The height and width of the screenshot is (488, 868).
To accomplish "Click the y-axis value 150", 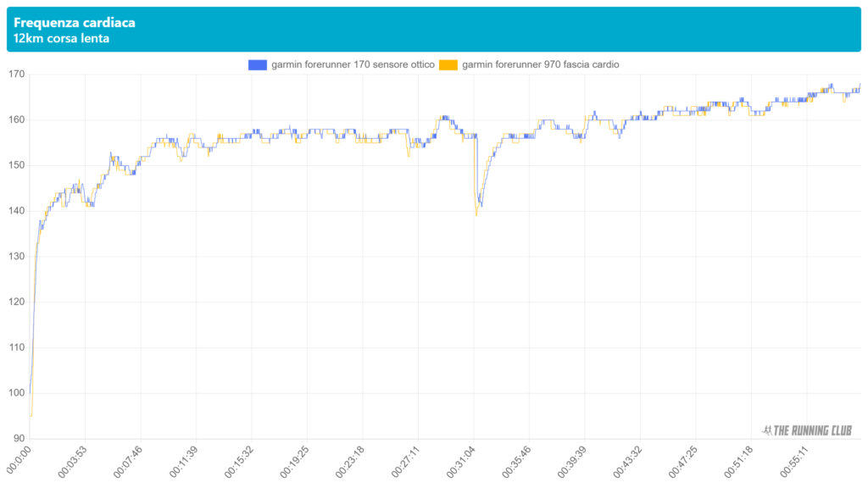I will (x=17, y=165).
